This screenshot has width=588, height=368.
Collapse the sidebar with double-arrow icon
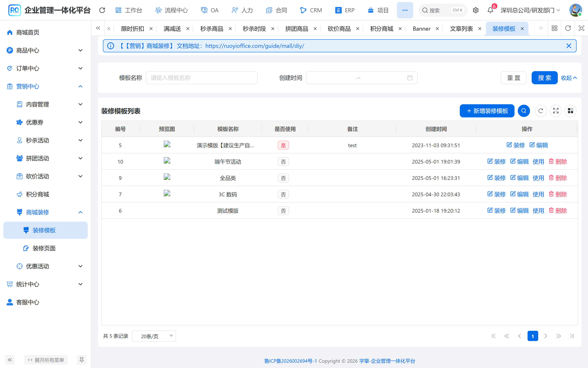(x=10, y=360)
